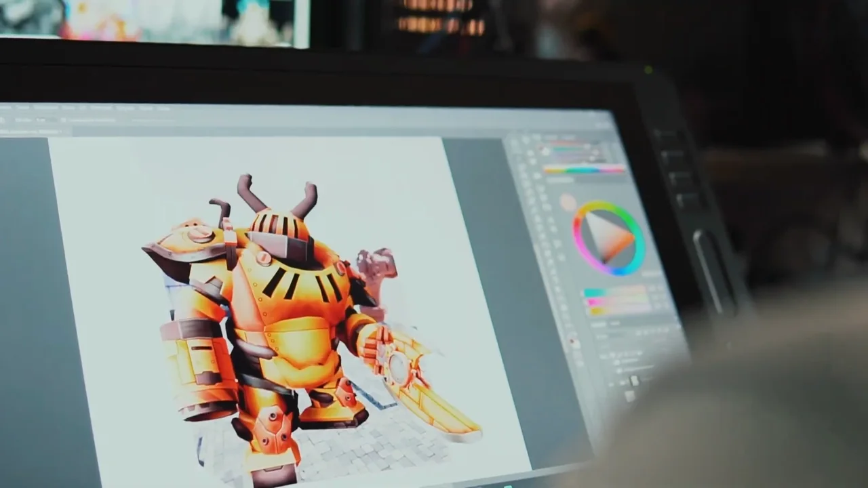The width and height of the screenshot is (868, 488).
Task: Click the round pale color swatch beside the wheel
Action: 568,201
